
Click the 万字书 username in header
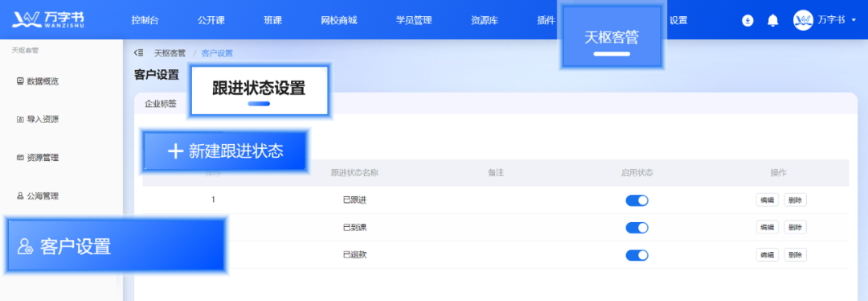pyautogui.click(x=831, y=20)
